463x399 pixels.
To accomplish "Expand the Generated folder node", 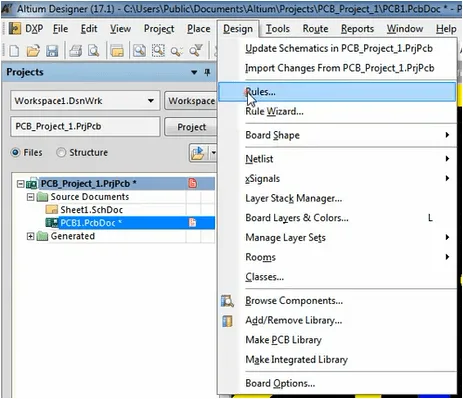I will coord(30,236).
